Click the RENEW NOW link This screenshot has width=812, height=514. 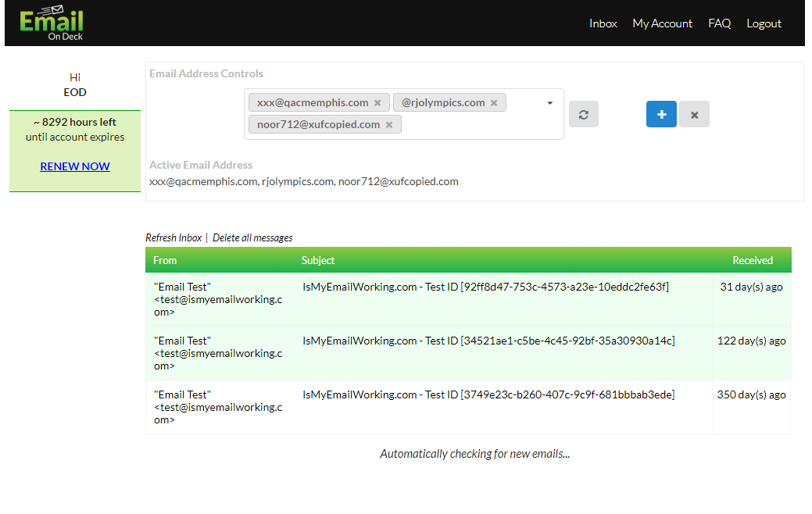point(75,166)
